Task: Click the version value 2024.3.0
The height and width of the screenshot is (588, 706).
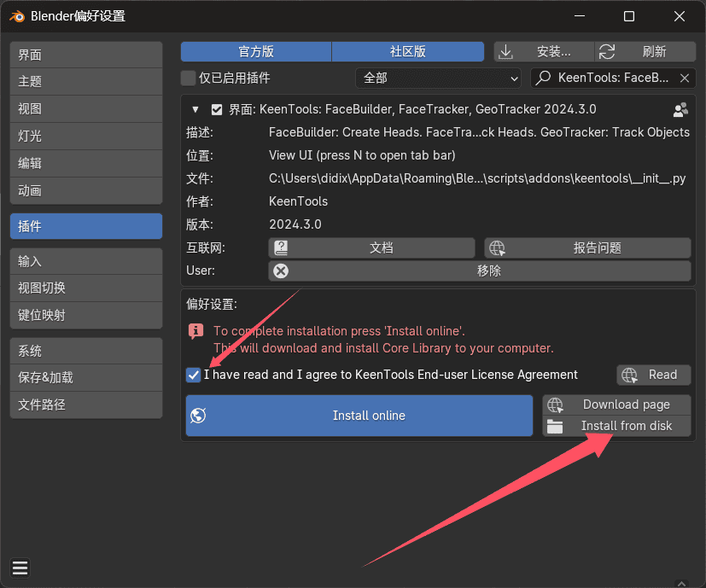Action: [x=295, y=224]
